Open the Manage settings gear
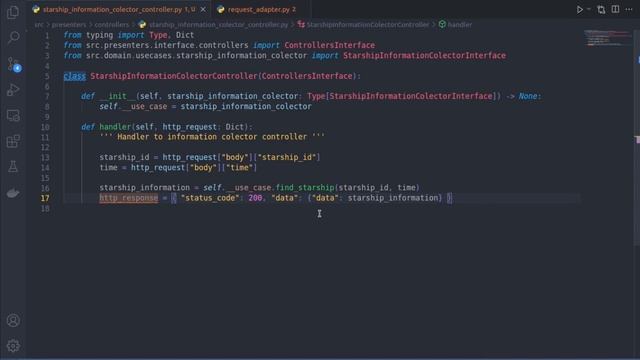 pyautogui.click(x=13, y=346)
